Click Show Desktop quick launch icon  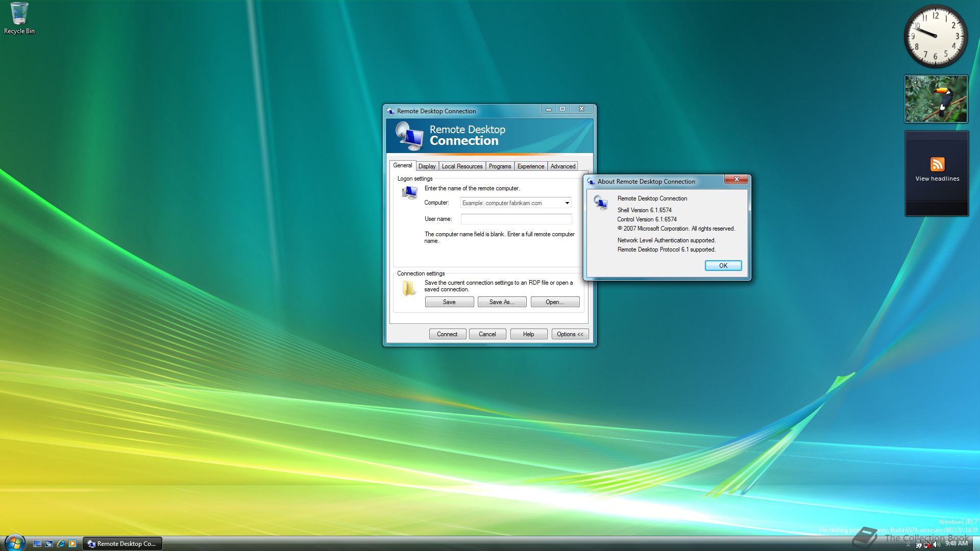point(37,544)
